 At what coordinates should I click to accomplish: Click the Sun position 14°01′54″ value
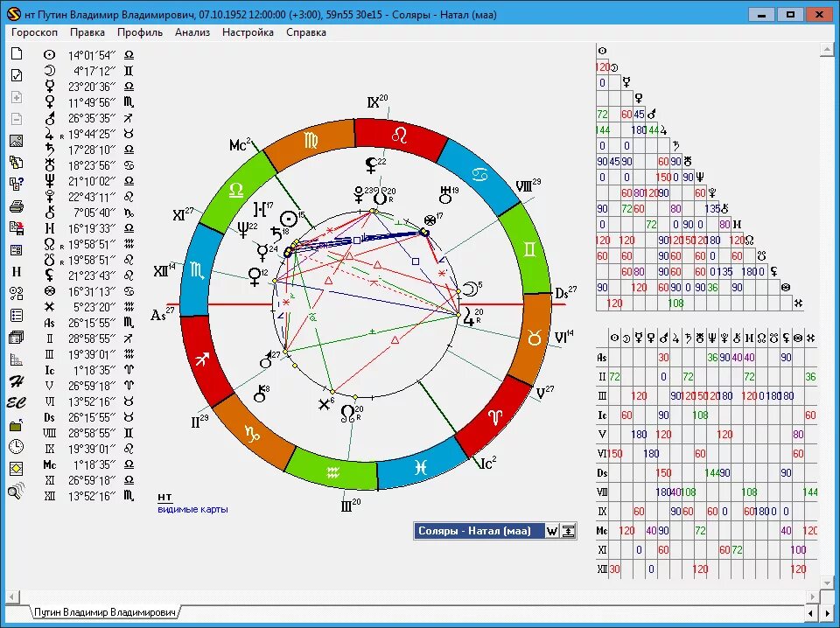[x=92, y=55]
